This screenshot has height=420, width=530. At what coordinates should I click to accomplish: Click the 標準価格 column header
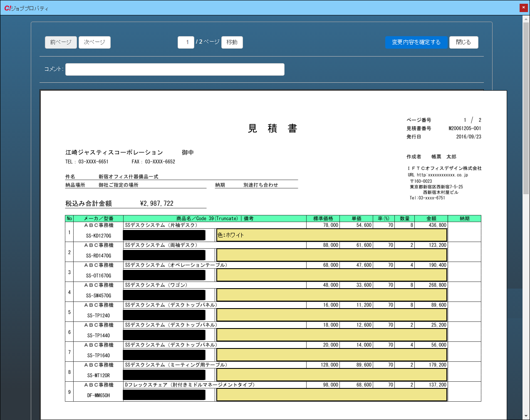[323, 218]
